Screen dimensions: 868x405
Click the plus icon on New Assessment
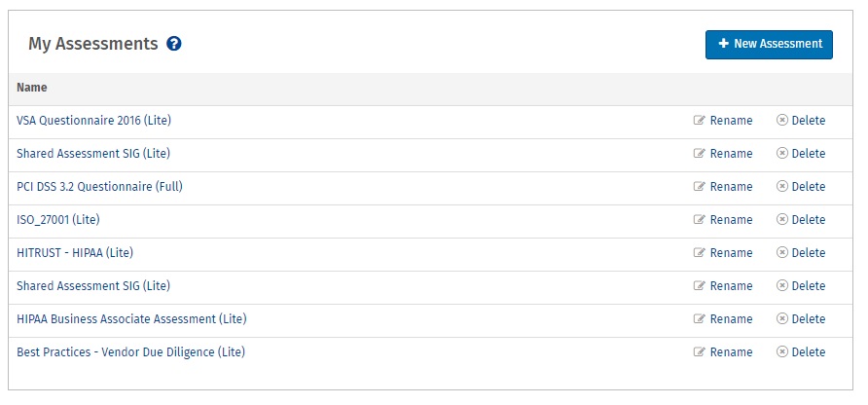pyautogui.click(x=723, y=44)
